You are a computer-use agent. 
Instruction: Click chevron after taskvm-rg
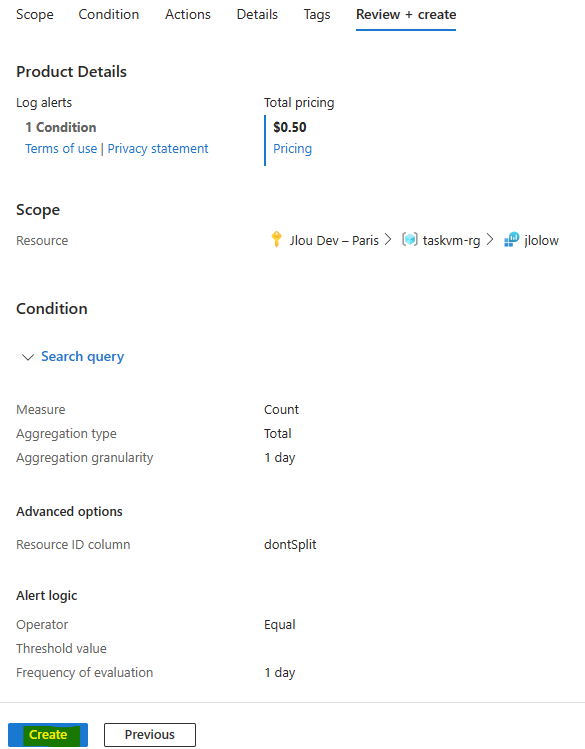pyautogui.click(x=489, y=239)
